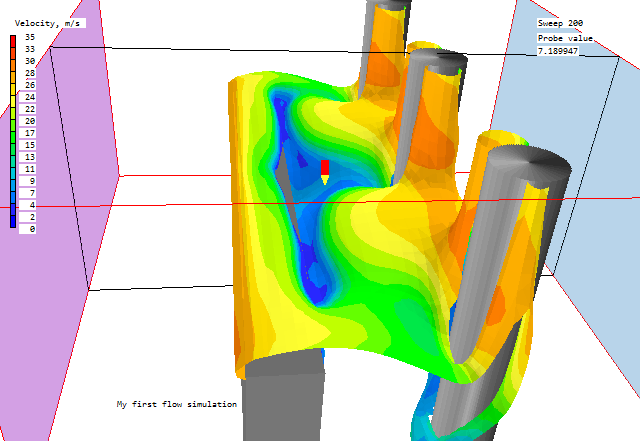640x441 pixels.
Task: Click the gray rectangular duct at the bottom
Action: tap(283, 400)
